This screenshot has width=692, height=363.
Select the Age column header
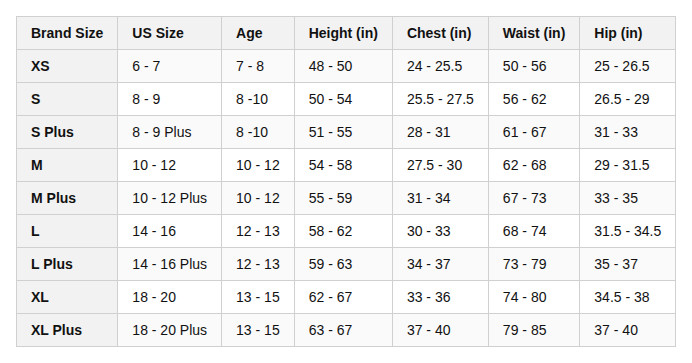[258, 33]
